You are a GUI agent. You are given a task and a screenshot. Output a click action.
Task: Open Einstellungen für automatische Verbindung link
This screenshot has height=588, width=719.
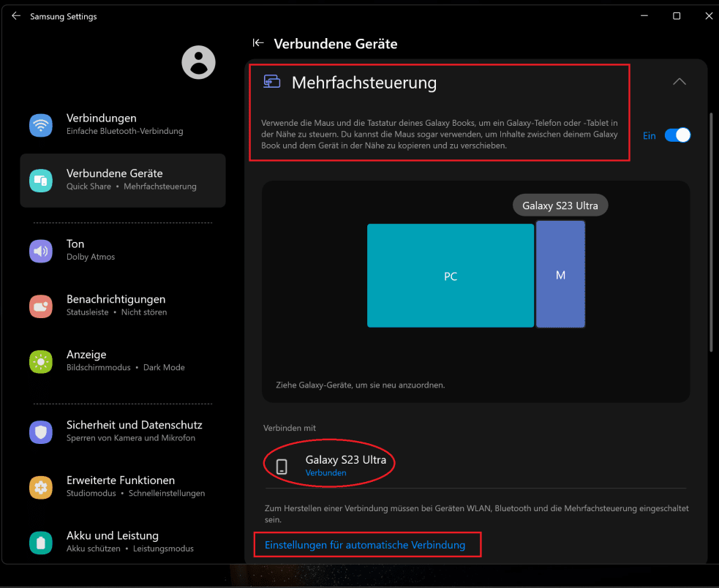coord(365,545)
